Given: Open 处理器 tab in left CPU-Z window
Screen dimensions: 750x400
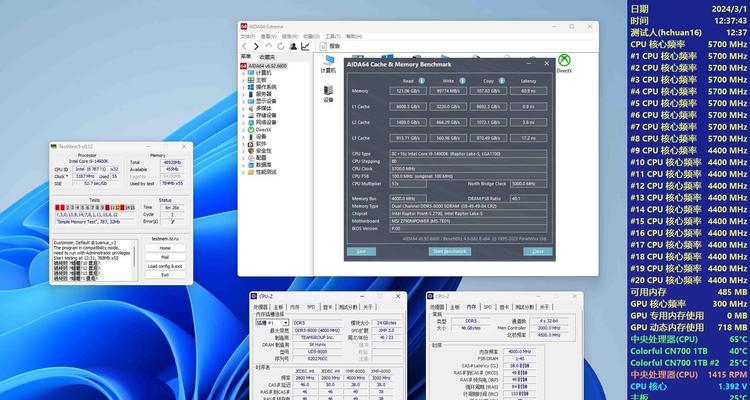Looking at the screenshot, I should coord(261,307).
